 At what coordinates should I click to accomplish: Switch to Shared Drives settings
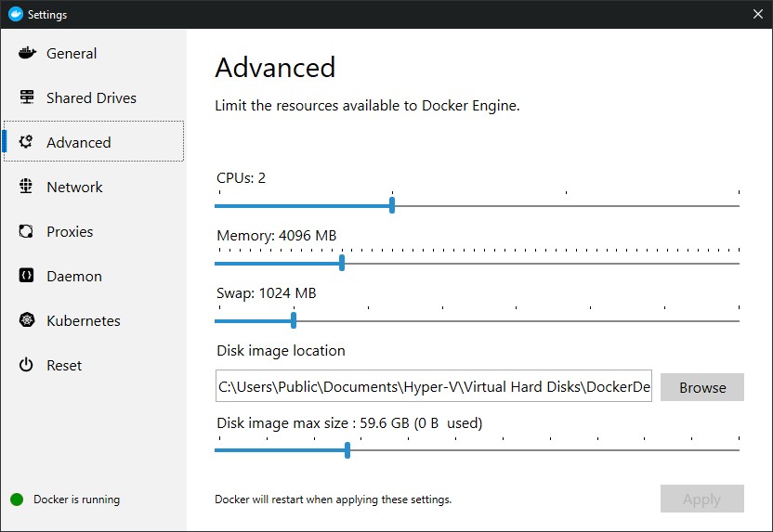tap(94, 97)
